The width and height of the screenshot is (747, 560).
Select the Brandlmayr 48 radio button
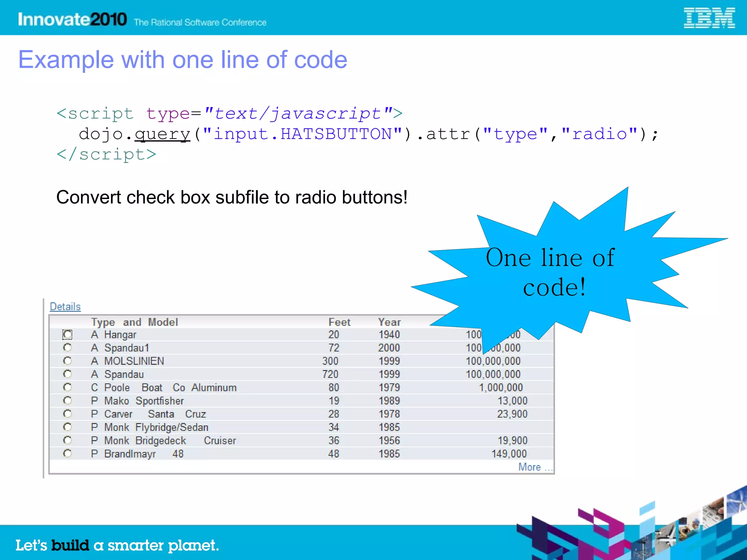67,454
